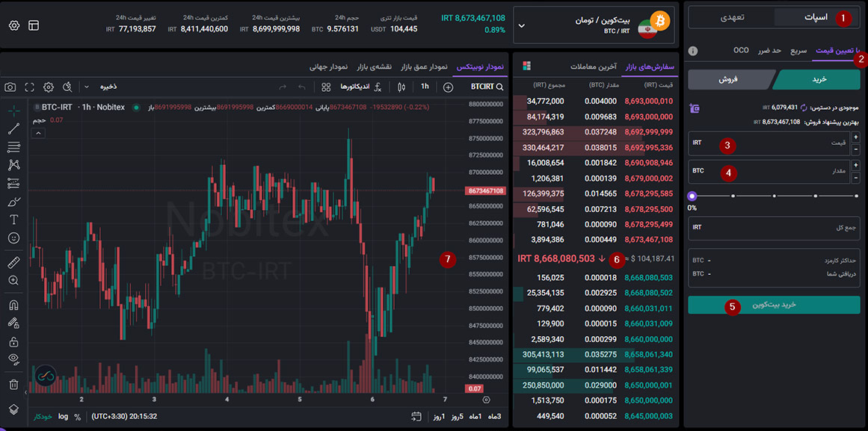Select the ruler measure tool
The height and width of the screenshot is (431, 868).
[14, 262]
